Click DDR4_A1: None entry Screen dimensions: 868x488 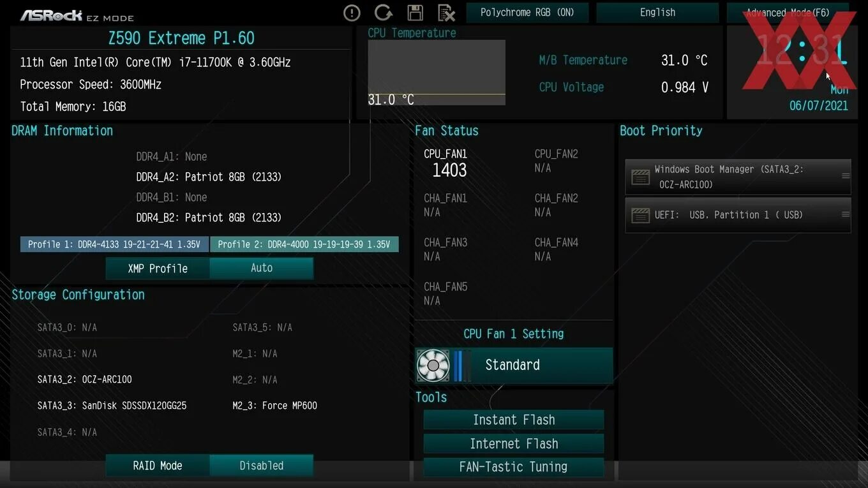(172, 156)
